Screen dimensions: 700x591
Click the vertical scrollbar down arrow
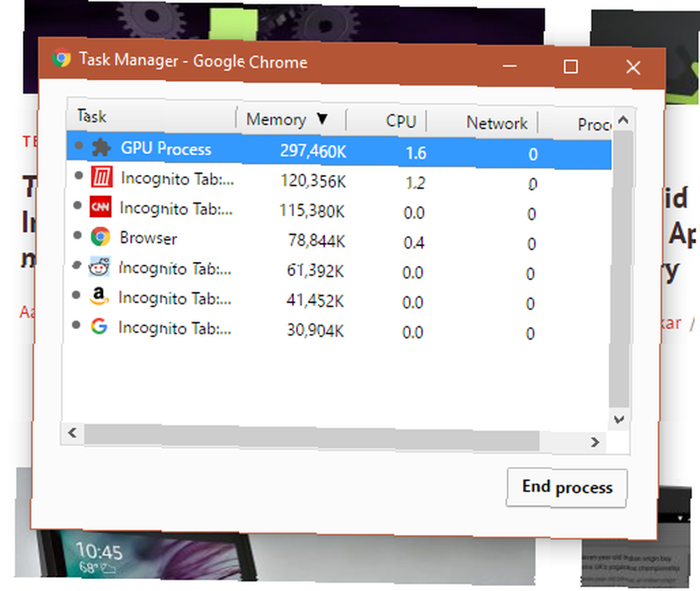[x=619, y=419]
